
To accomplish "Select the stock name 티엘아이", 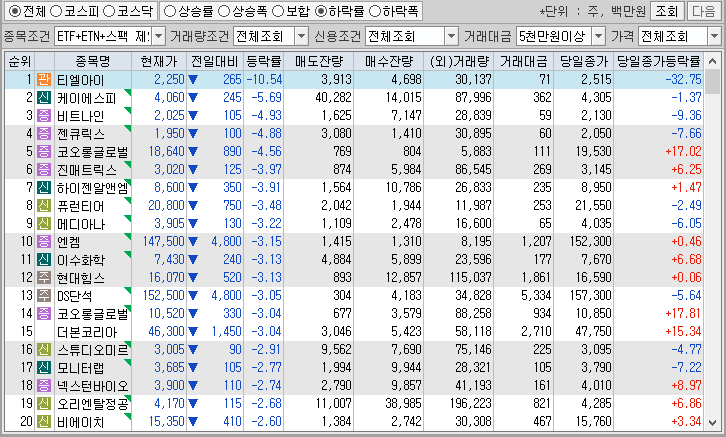I will (x=81, y=80).
